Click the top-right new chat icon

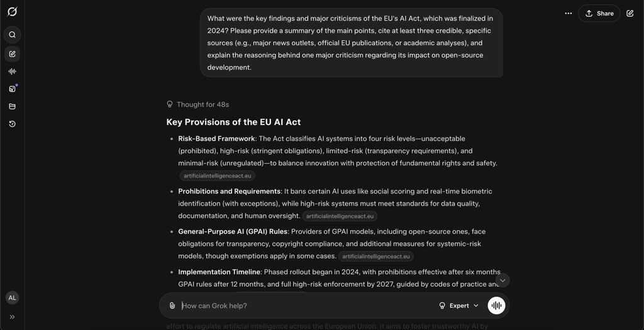630,14
